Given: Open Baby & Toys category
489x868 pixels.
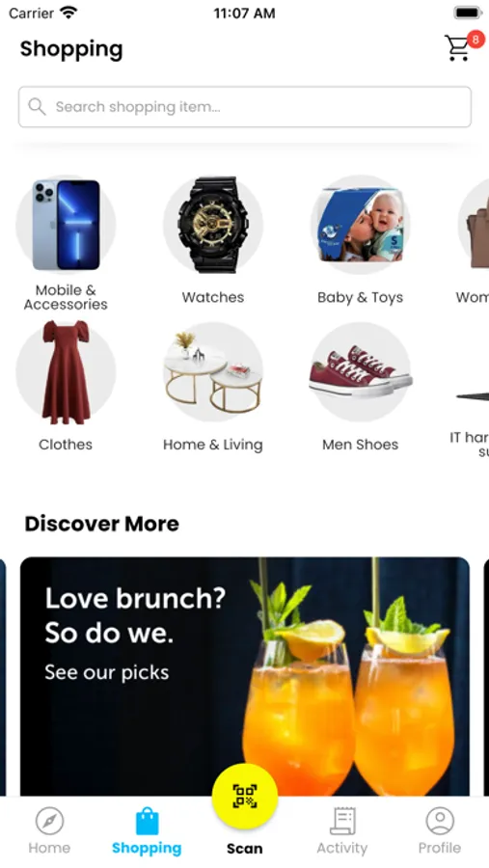Looking at the screenshot, I should pos(360,240).
